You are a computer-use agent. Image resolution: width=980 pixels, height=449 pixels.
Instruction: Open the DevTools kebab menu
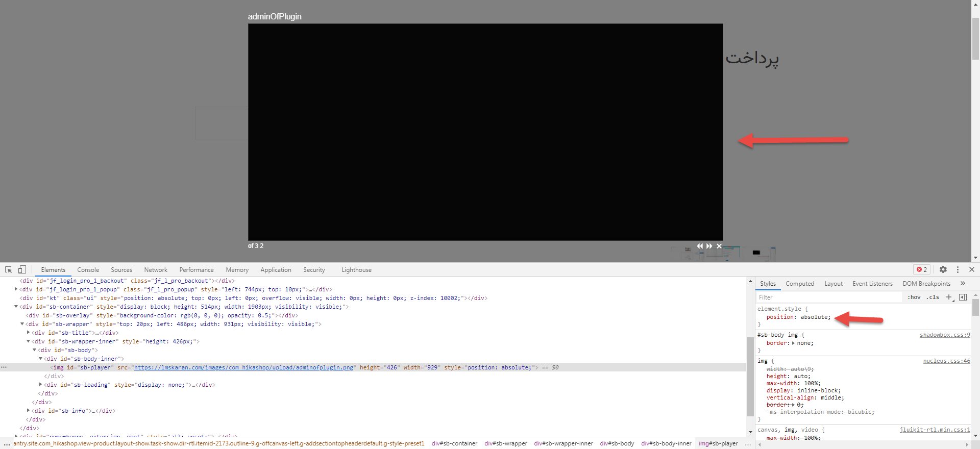pyautogui.click(x=958, y=269)
